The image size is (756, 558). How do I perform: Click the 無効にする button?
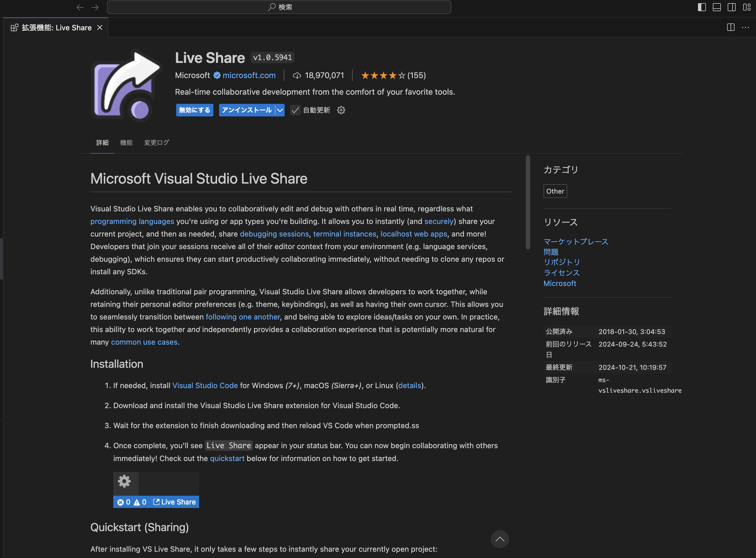[195, 110]
